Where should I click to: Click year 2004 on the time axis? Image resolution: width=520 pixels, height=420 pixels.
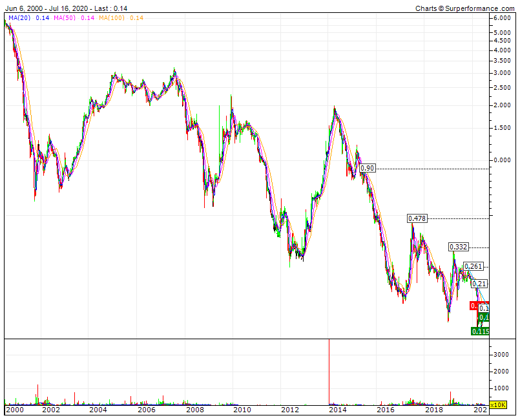pos(98,410)
